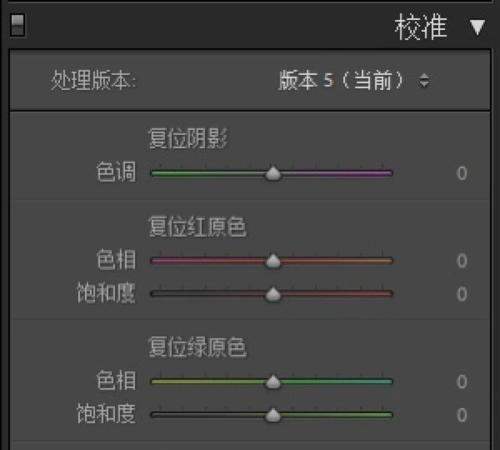Click the shadows 色调 label
This screenshot has width=500, height=450.
pos(116,172)
